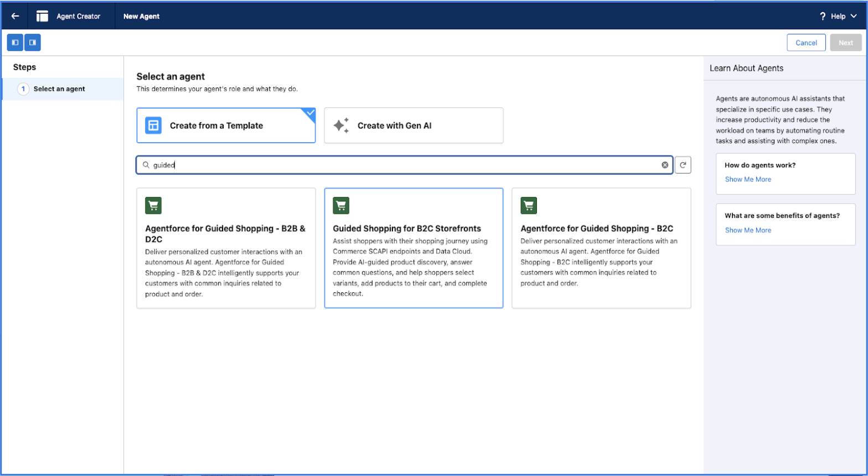Click the 'How do agents work?' heading
This screenshot has width=868, height=476.
pos(759,165)
